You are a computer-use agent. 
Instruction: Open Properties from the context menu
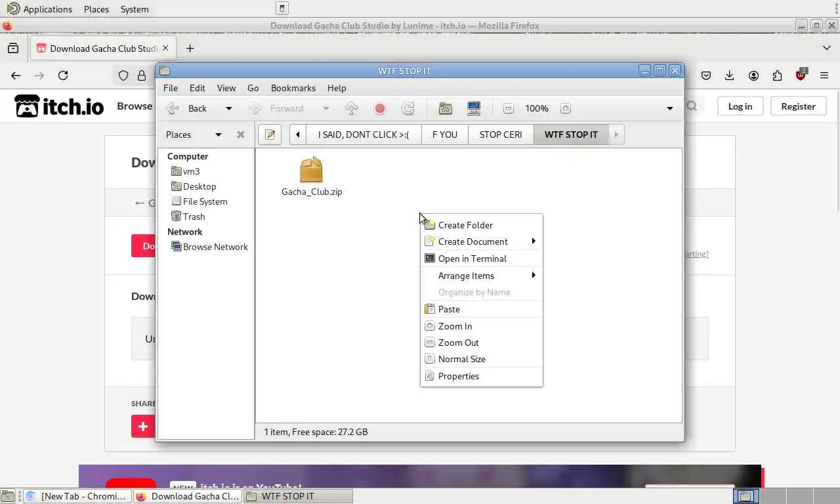[x=481, y=376]
